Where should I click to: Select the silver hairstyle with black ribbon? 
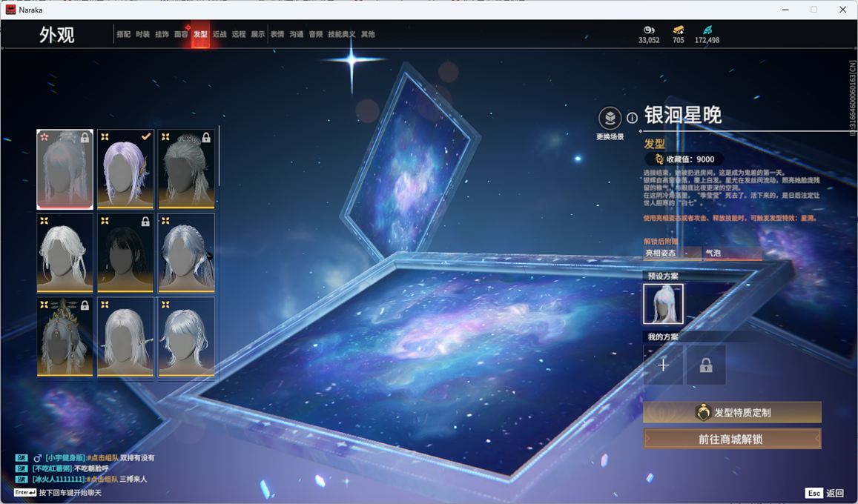[186, 253]
